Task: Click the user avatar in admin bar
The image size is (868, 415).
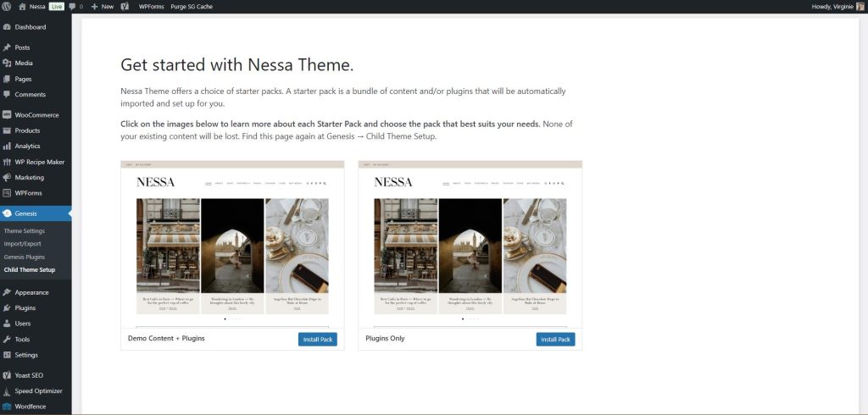Action: pos(859,7)
